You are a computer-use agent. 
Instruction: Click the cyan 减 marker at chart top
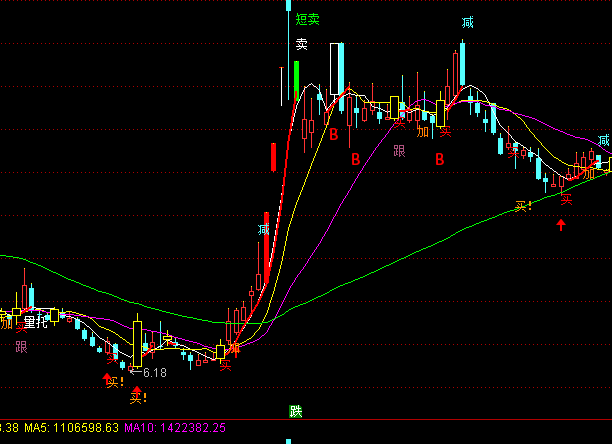click(x=467, y=22)
